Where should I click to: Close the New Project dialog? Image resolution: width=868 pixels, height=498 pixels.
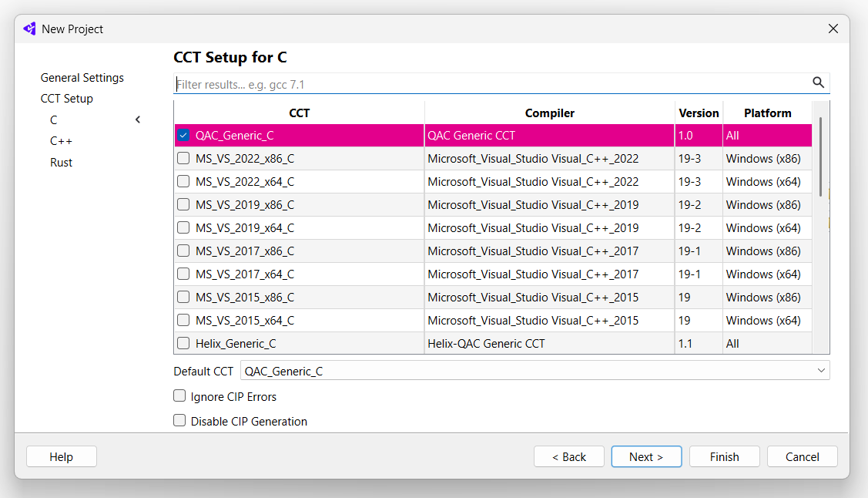tap(833, 29)
